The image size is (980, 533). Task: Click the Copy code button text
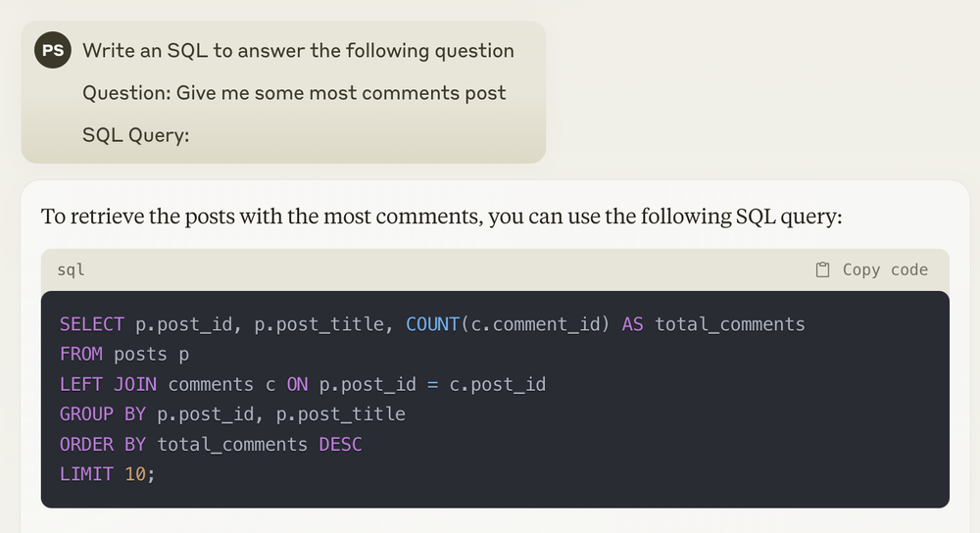[x=885, y=269]
